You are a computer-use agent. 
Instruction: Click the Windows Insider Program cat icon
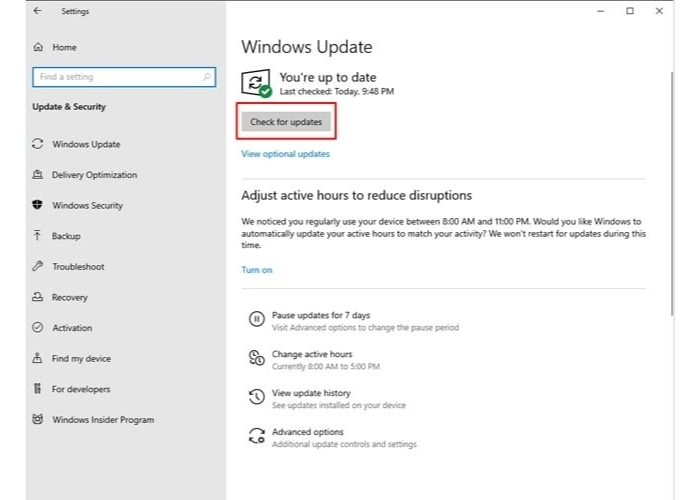click(x=38, y=419)
